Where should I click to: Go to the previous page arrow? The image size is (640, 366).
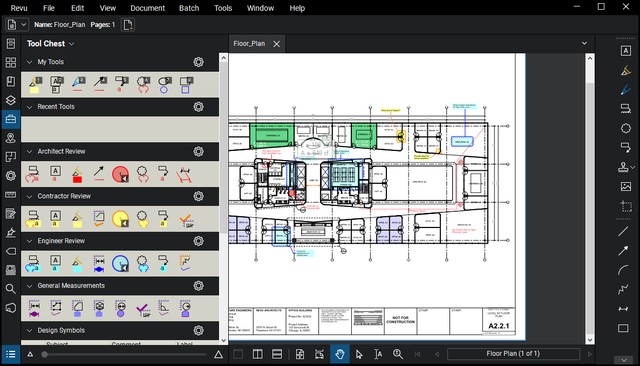pyautogui.click(x=437, y=354)
